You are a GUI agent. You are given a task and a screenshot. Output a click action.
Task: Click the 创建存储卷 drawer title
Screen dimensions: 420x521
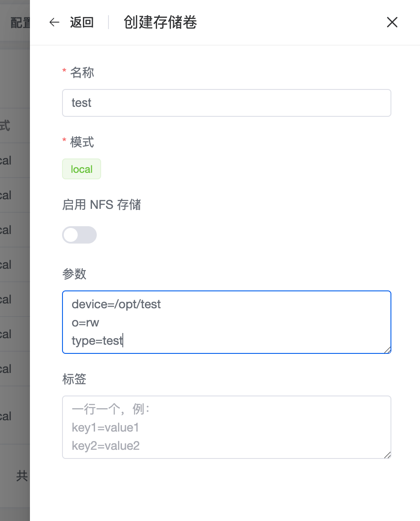click(160, 23)
